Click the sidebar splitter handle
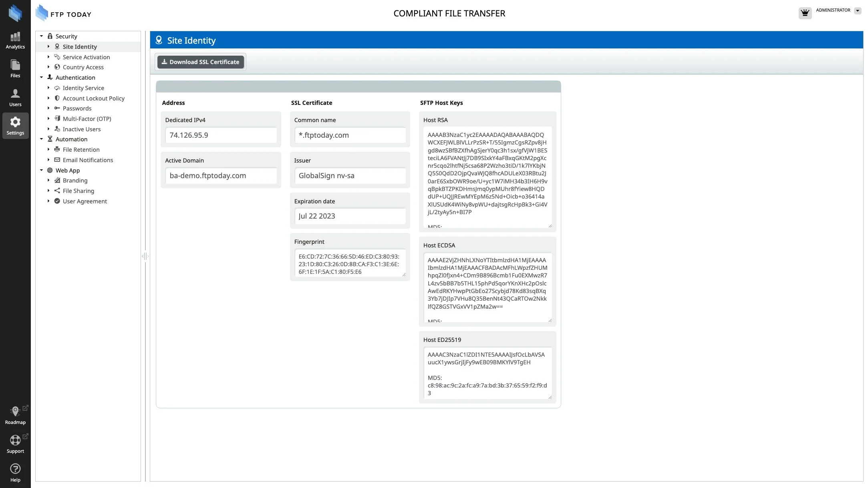Viewport: 868px width, 488px height. [145, 256]
